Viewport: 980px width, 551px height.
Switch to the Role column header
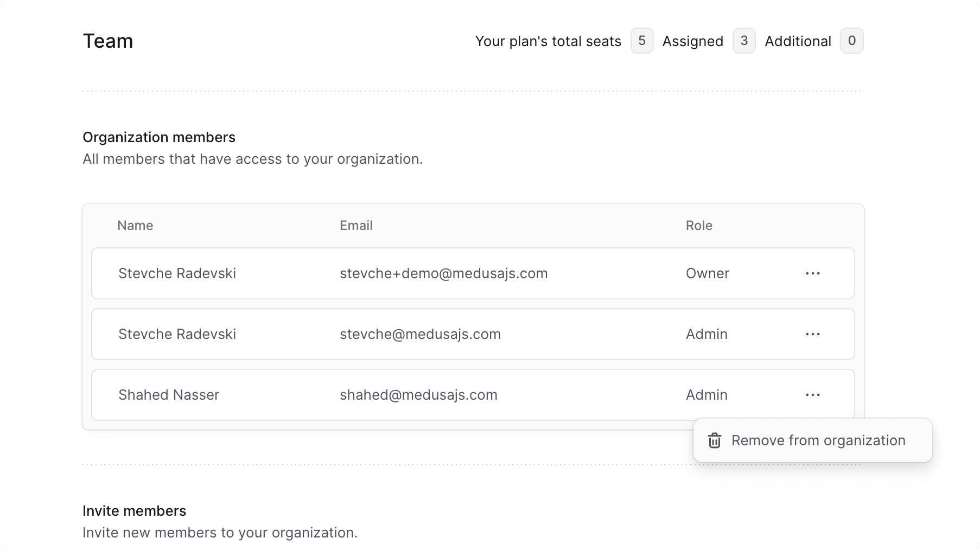[x=698, y=225]
